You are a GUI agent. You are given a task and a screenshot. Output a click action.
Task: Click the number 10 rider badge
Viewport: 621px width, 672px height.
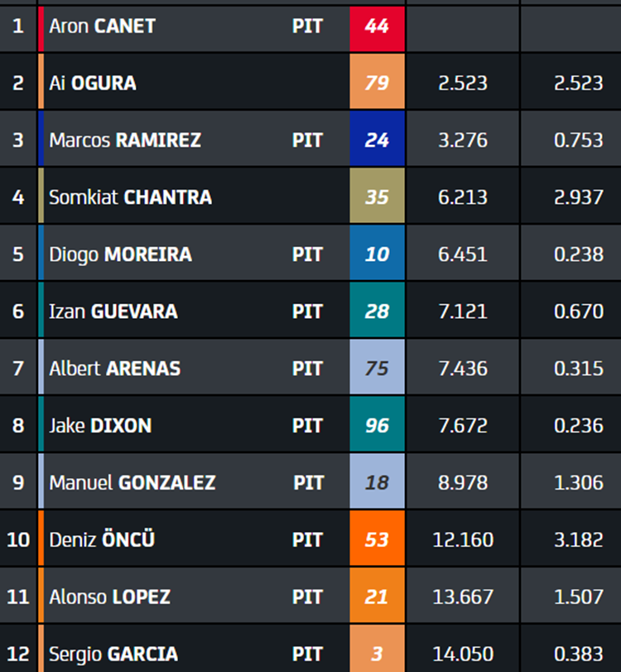377,253
